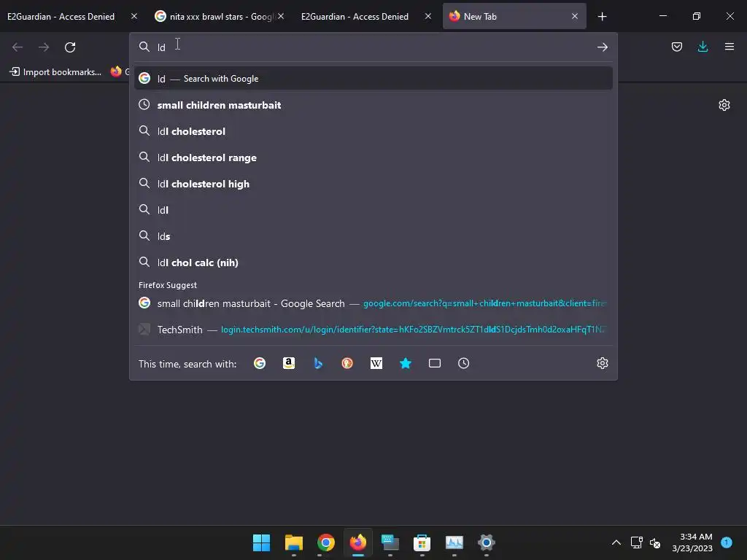The image size is (747, 560).
Task: Click Import bookmarks in bookmarks toolbar
Action: [x=55, y=72]
